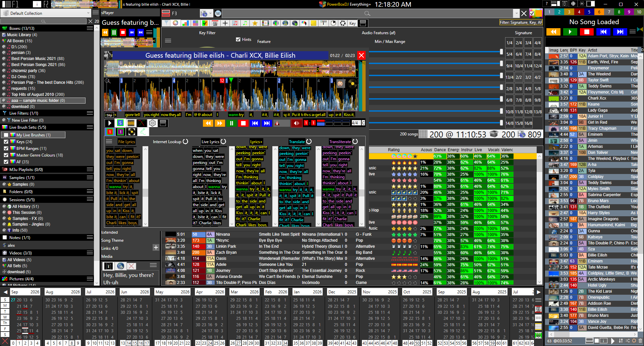Click the gold waveform view icon
This screenshot has height=346, width=644.
[x=131, y=123]
